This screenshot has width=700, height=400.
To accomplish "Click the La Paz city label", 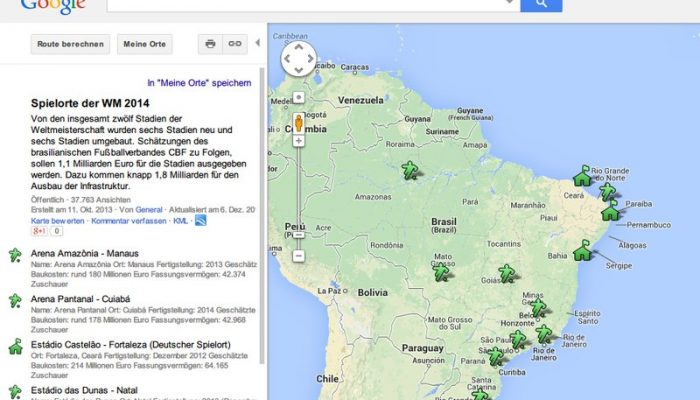I will (x=329, y=291).
